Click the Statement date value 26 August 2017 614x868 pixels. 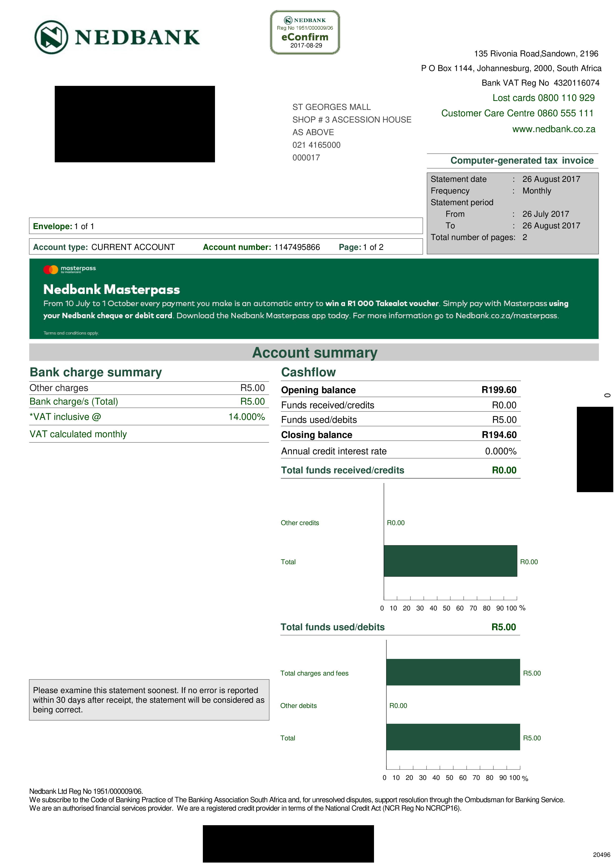pos(551,179)
